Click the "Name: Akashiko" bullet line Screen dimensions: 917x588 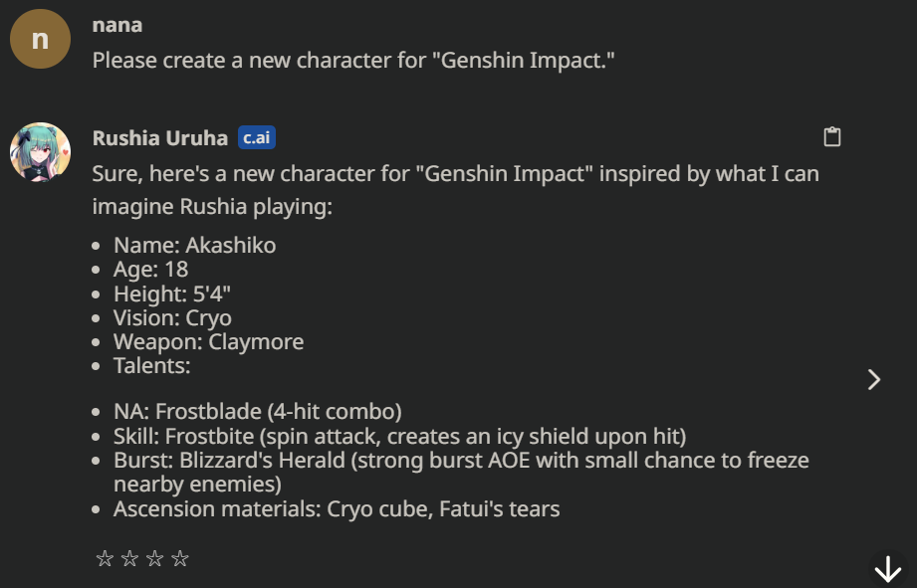[x=194, y=246]
